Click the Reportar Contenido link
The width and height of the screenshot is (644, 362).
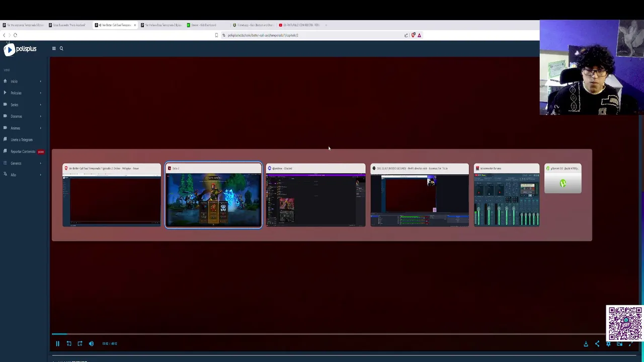(23, 151)
